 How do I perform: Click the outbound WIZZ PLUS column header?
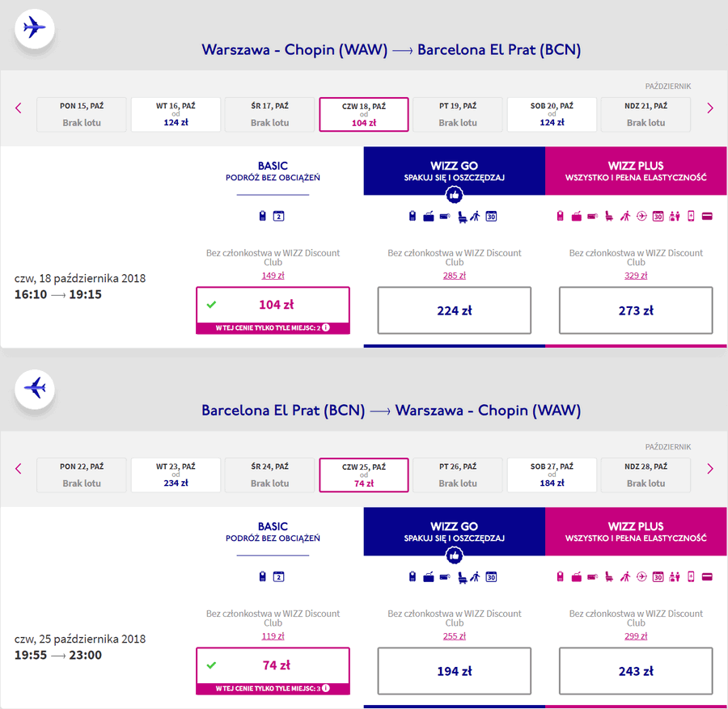coord(636,171)
